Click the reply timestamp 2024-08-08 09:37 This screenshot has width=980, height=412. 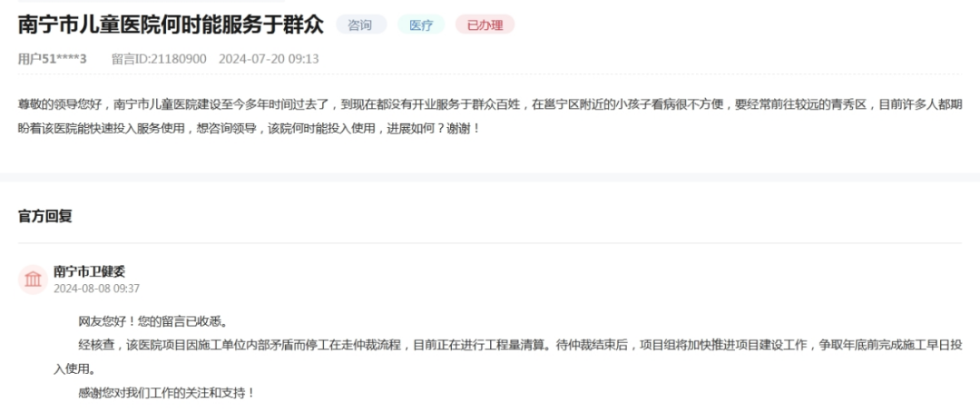point(96,289)
